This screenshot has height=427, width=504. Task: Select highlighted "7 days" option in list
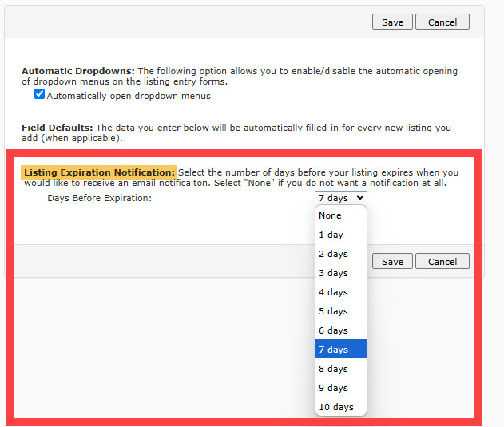pos(333,350)
